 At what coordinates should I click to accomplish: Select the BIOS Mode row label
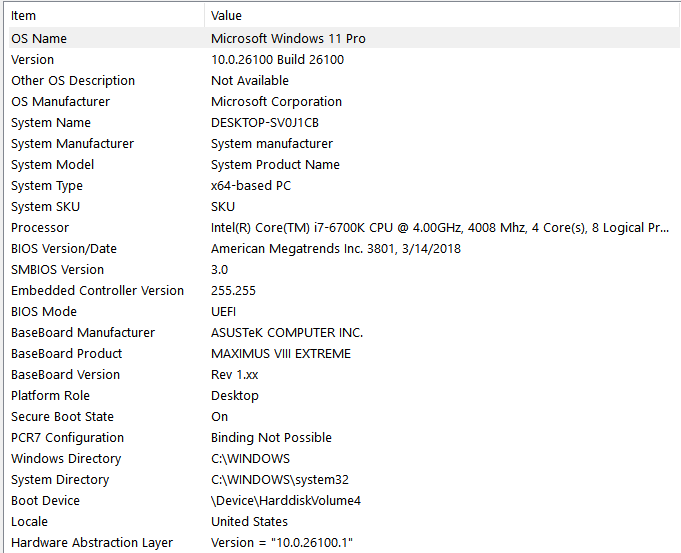pyautogui.click(x=43, y=311)
